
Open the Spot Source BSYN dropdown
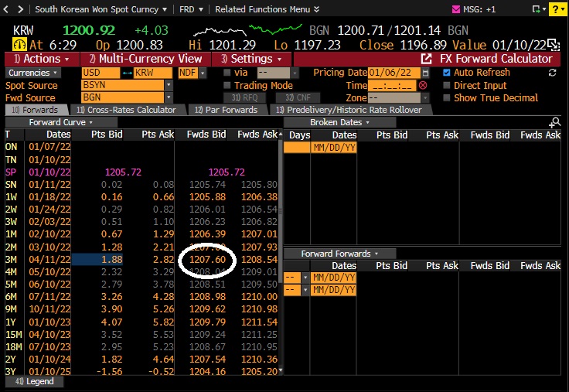click(x=169, y=85)
